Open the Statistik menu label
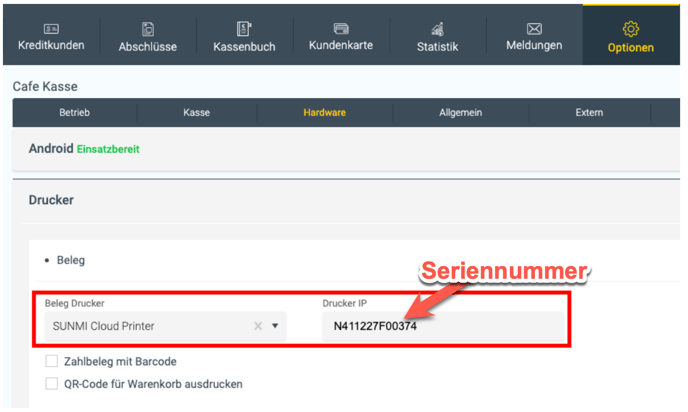 point(437,47)
